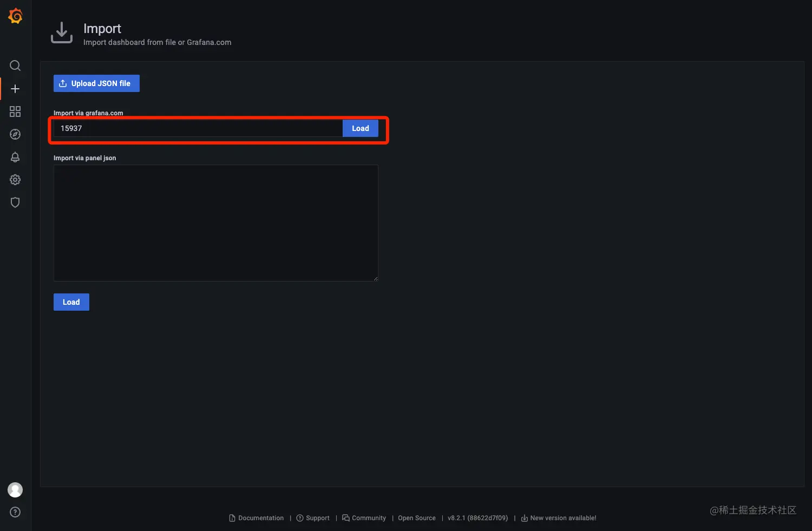
Task: Open the Community footer link
Action: pos(364,518)
